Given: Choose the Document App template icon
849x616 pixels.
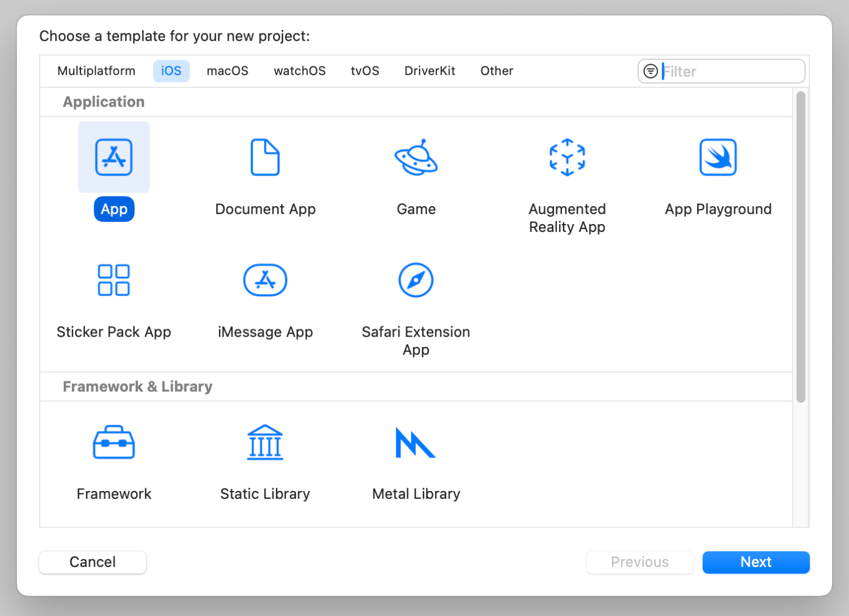Looking at the screenshot, I should tap(265, 157).
